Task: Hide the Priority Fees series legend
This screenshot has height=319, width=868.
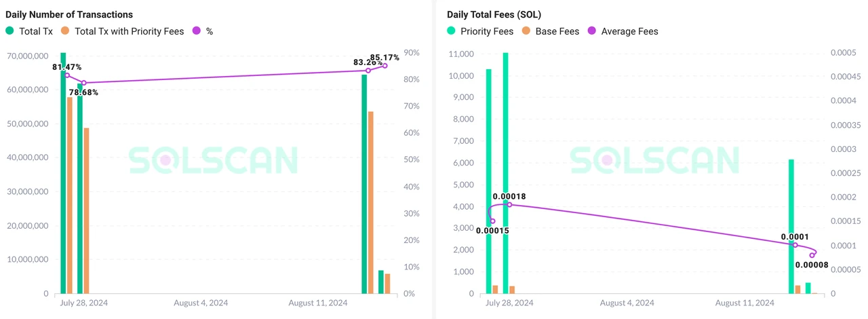Action: pyautogui.click(x=487, y=31)
